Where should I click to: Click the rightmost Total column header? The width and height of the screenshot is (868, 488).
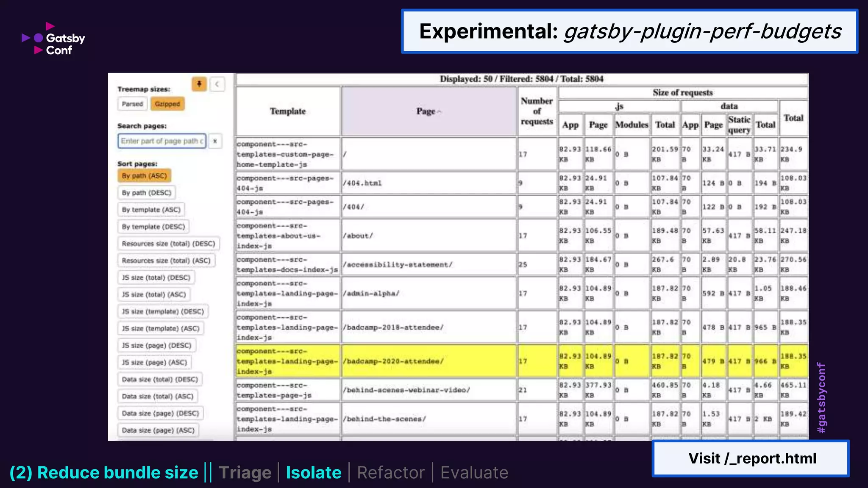coord(793,118)
